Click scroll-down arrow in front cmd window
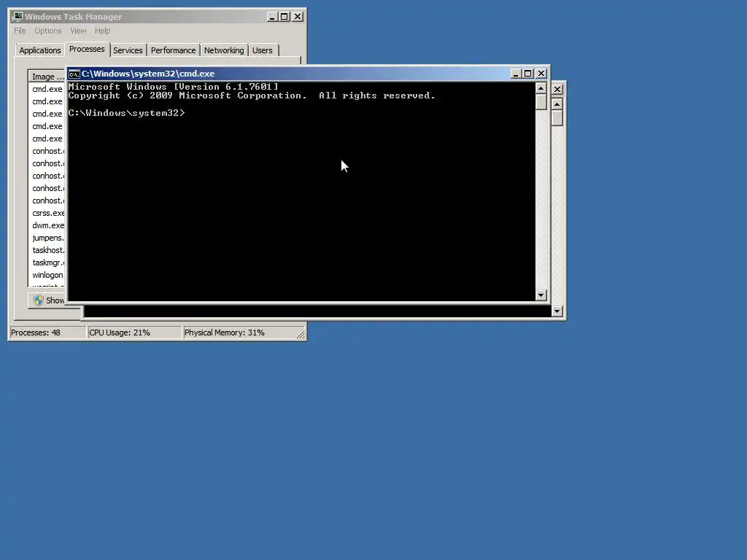Image resolution: width=747 pixels, height=560 pixels. (541, 295)
